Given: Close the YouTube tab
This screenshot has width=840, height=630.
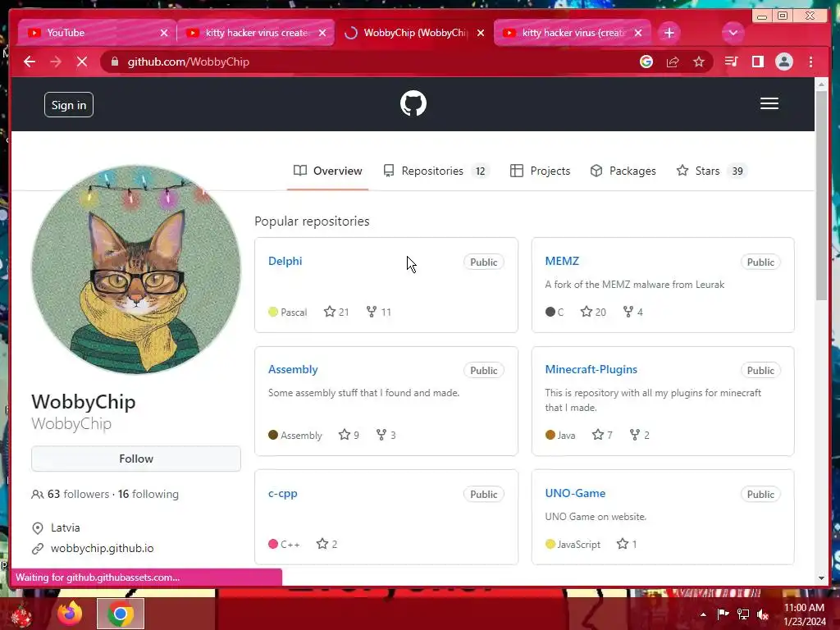Looking at the screenshot, I should pyautogui.click(x=164, y=33).
